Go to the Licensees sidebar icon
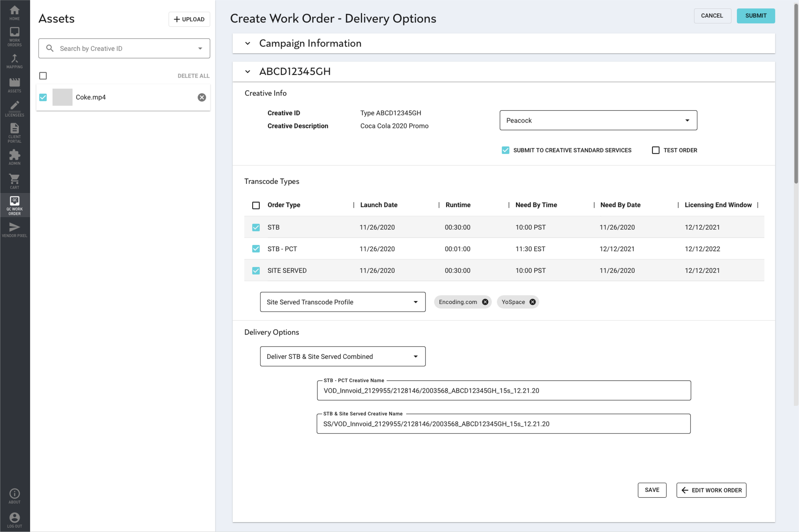The image size is (799, 532). tap(14, 109)
